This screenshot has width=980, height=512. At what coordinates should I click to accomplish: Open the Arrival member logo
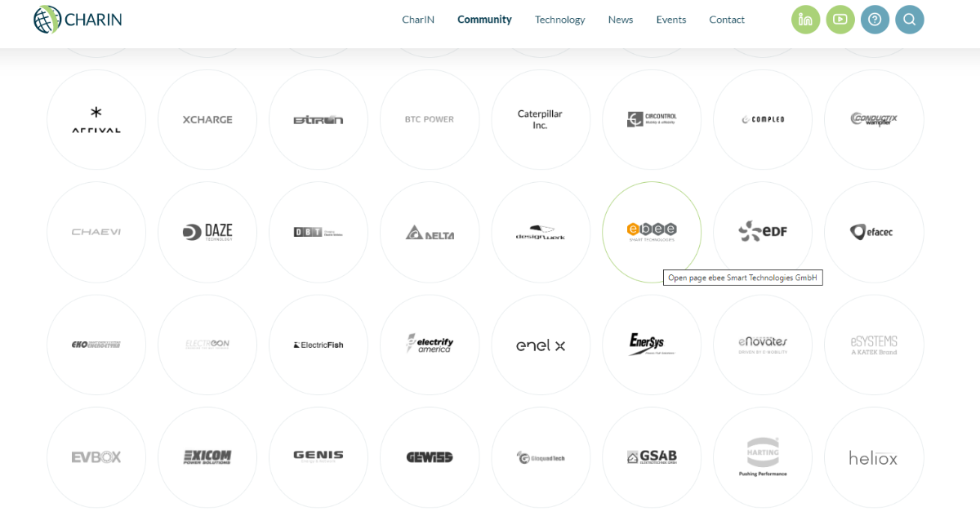(96, 119)
